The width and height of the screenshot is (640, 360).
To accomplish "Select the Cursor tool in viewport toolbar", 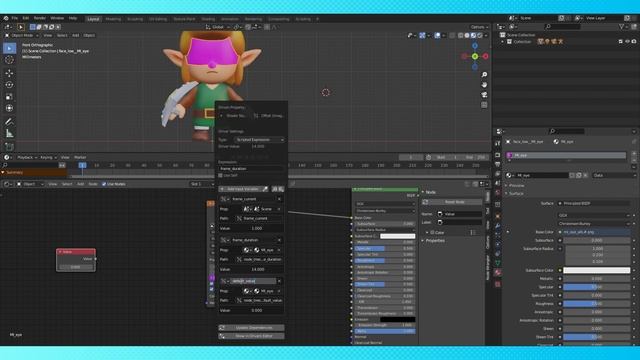I will (9, 60).
